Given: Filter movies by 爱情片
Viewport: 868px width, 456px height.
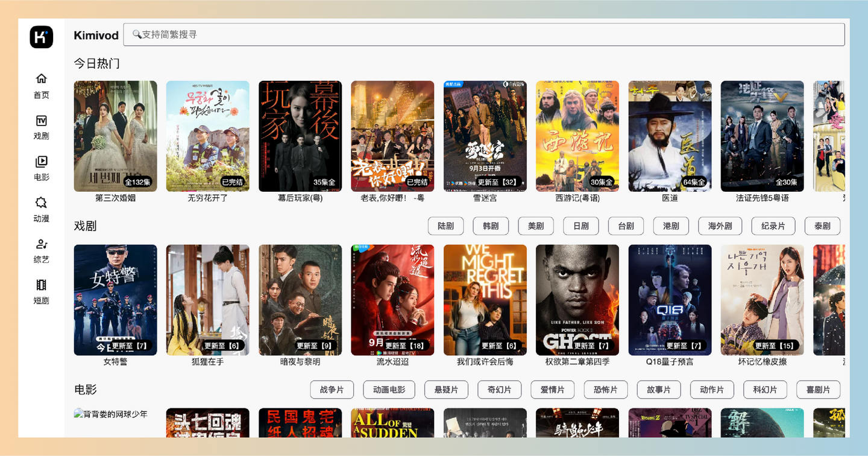Looking at the screenshot, I should [x=553, y=390].
